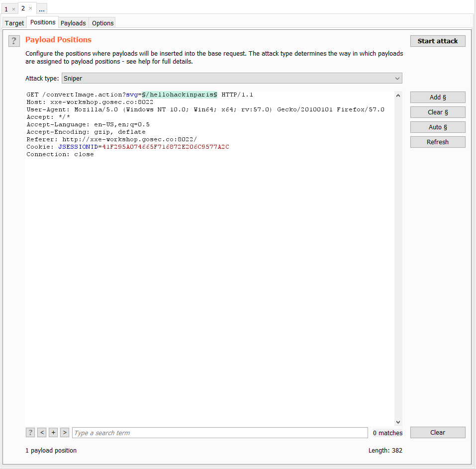The image size is (476, 469).
Task: Click inside the search term field
Action: tap(219, 432)
